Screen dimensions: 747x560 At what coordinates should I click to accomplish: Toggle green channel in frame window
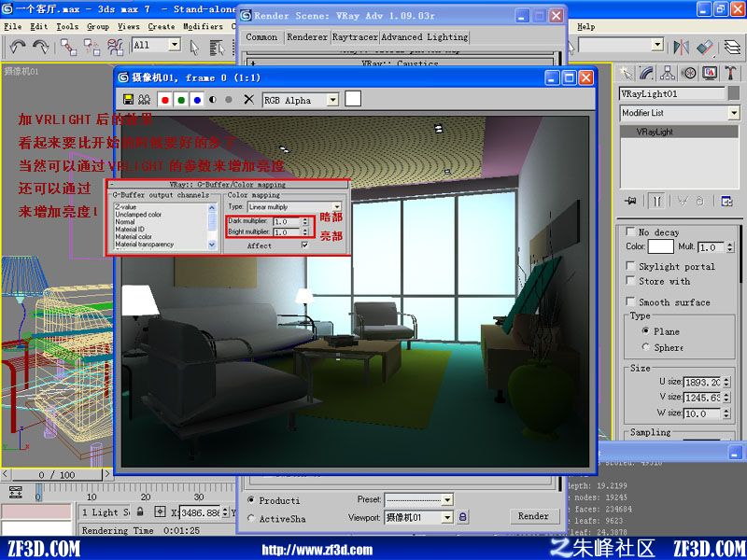pyautogui.click(x=181, y=100)
